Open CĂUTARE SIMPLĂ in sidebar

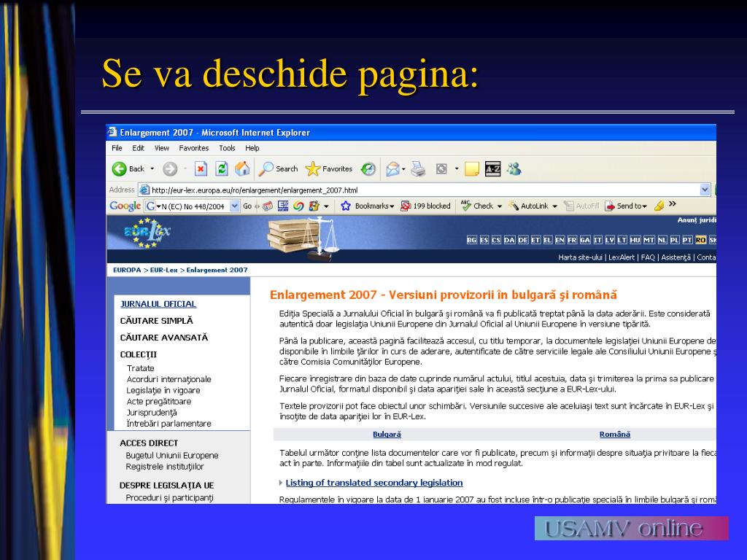pos(156,321)
